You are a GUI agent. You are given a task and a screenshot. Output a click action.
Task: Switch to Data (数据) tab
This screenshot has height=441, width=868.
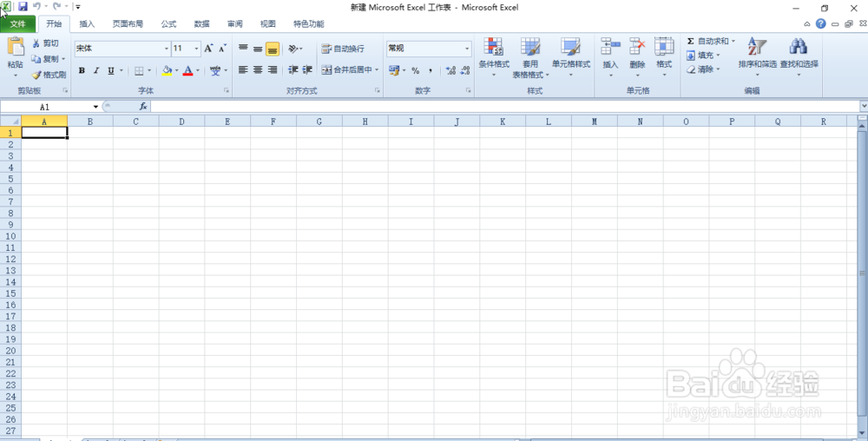click(x=202, y=23)
